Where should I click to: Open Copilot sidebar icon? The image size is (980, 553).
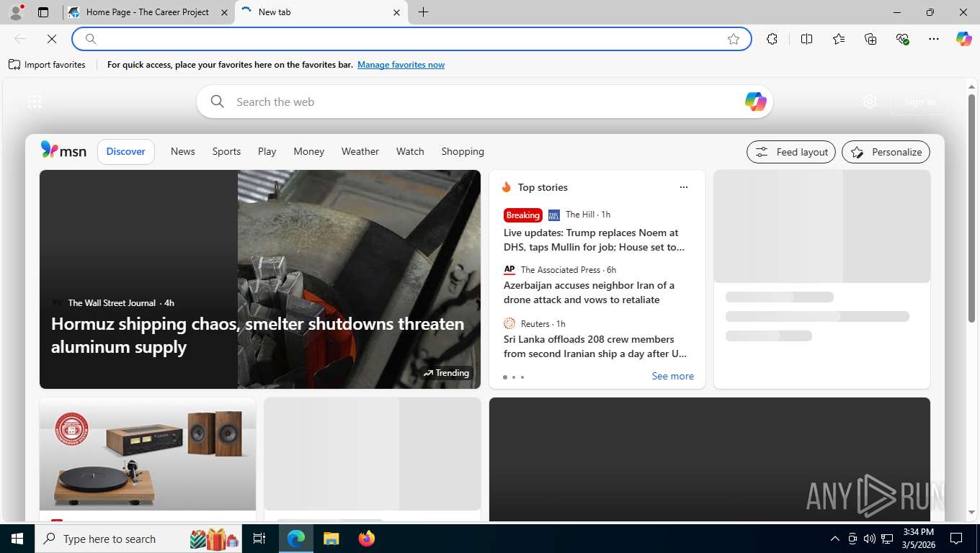964,39
